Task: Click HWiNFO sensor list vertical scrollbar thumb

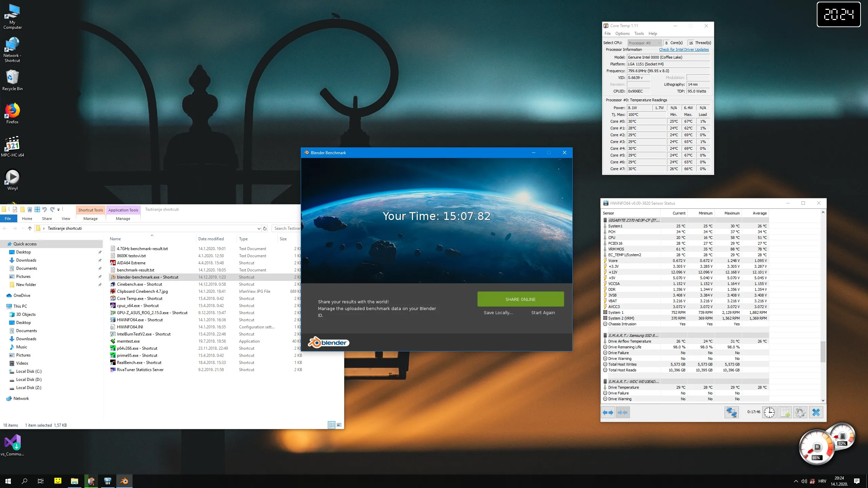Action: [x=823, y=351]
